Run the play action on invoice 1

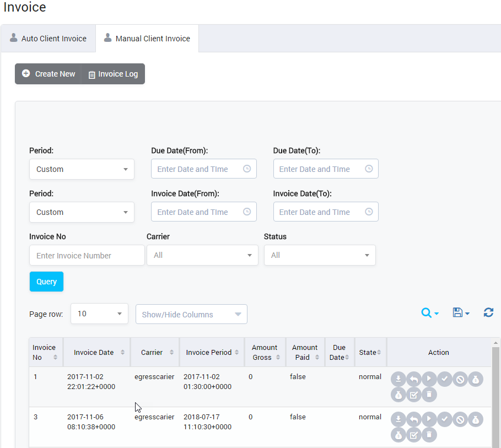click(x=429, y=379)
